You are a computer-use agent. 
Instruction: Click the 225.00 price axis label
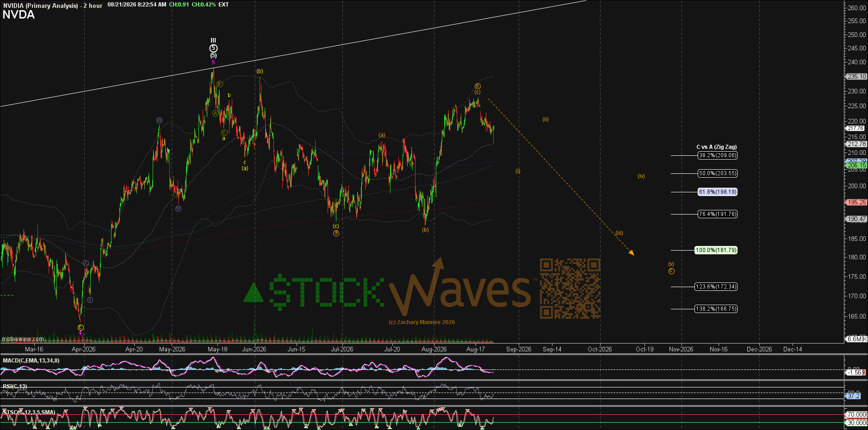pos(857,106)
